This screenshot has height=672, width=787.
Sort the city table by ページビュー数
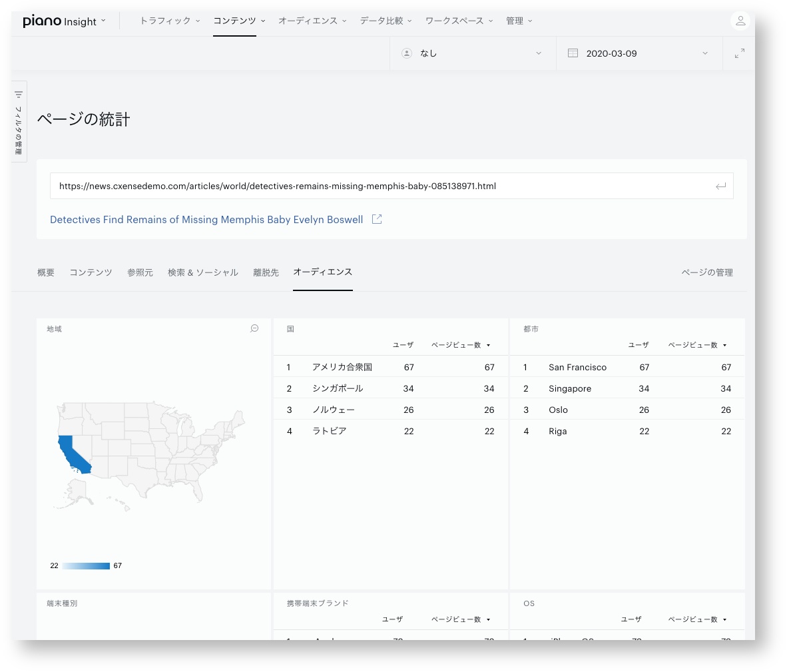(697, 345)
